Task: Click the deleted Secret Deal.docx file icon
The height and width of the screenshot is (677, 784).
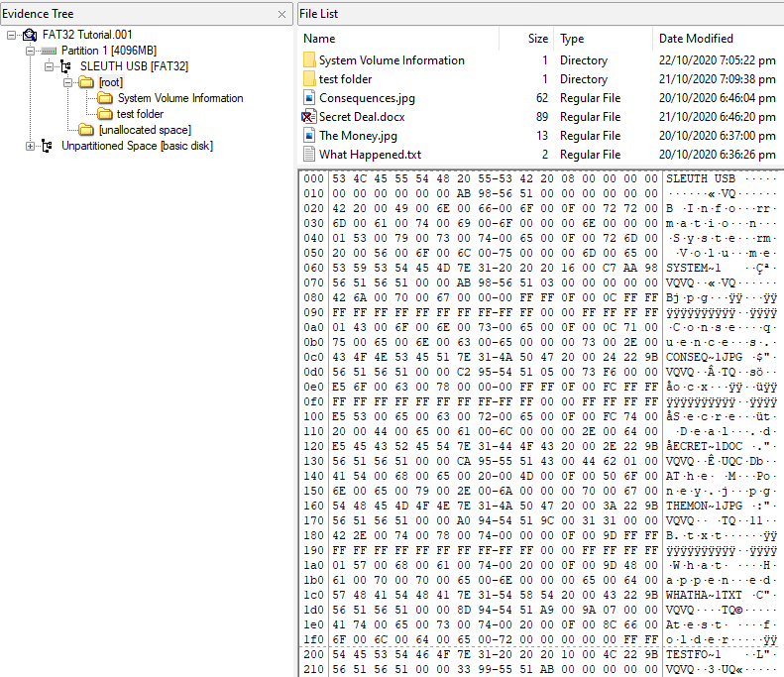Action: [x=308, y=117]
